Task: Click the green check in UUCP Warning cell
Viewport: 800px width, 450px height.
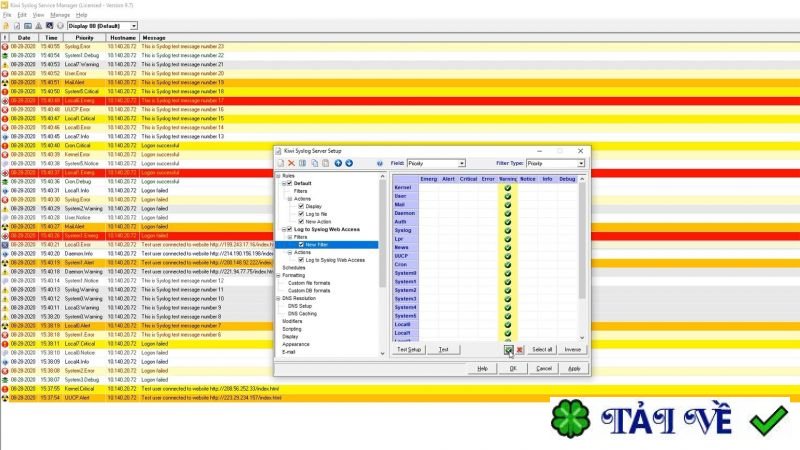Action: pyautogui.click(x=508, y=256)
